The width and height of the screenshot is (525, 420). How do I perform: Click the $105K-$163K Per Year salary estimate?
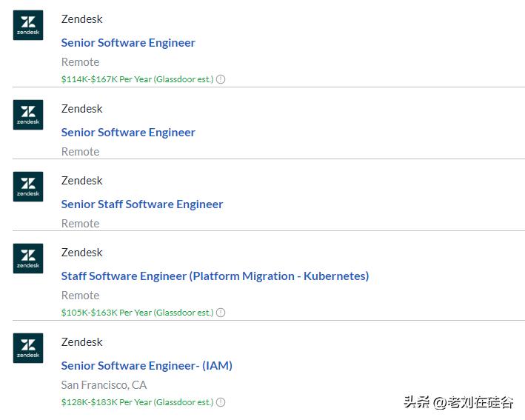click(137, 313)
